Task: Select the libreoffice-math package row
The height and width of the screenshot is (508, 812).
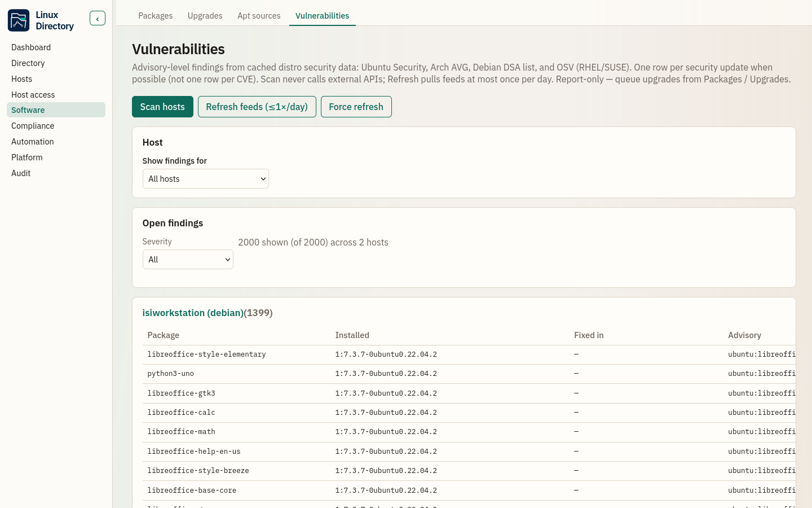Action: coord(469,432)
